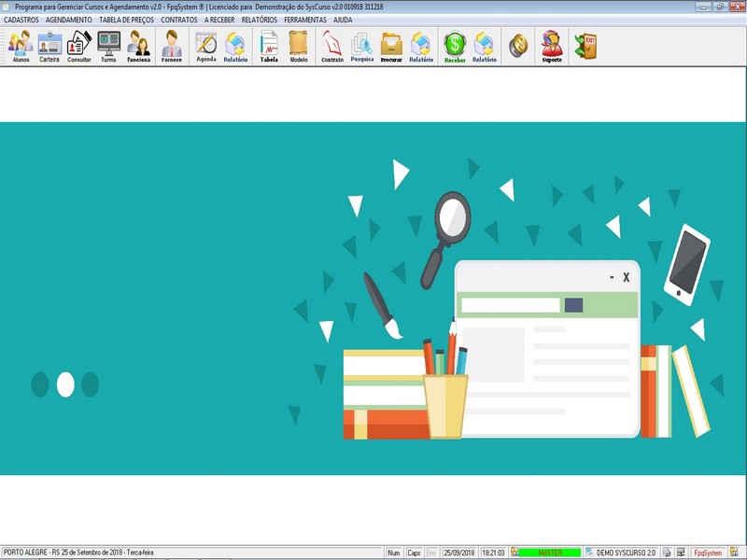Open the CADASTROS menu
This screenshot has height=560, width=747.
21,20
